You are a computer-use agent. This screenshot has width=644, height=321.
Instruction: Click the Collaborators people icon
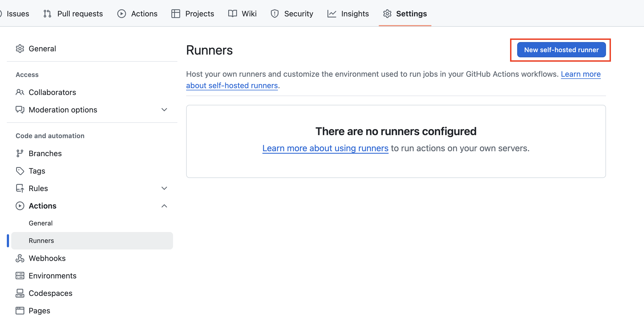point(20,92)
